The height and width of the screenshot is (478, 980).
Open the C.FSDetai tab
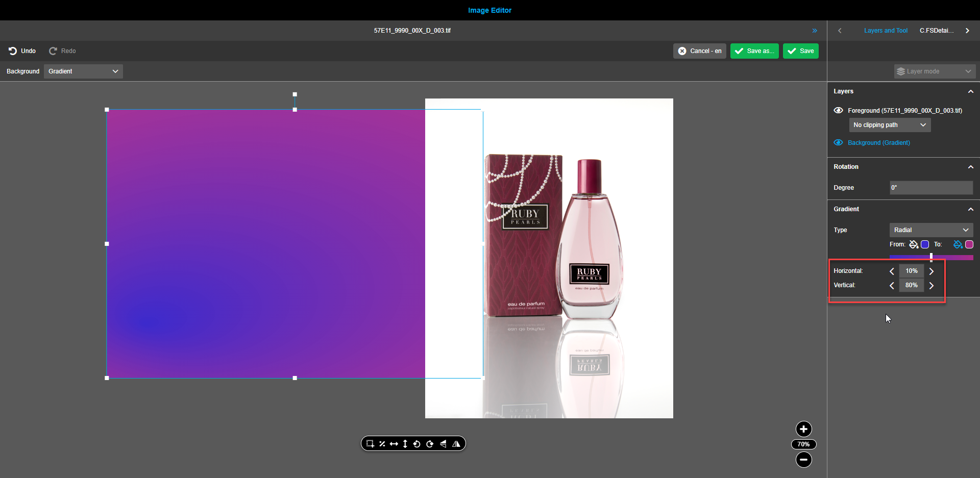937,30
